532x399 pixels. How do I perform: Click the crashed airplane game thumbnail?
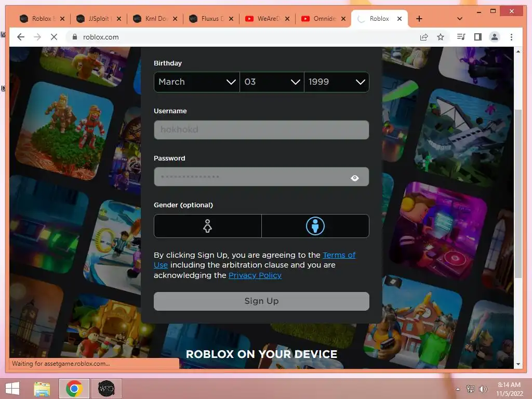(x=463, y=137)
